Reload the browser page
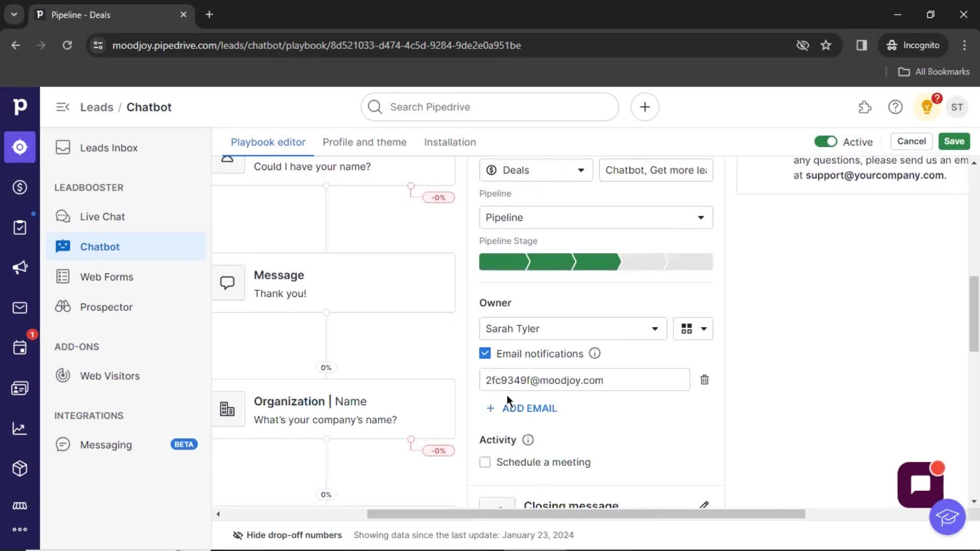Viewport: 980px width, 551px height. (67, 45)
